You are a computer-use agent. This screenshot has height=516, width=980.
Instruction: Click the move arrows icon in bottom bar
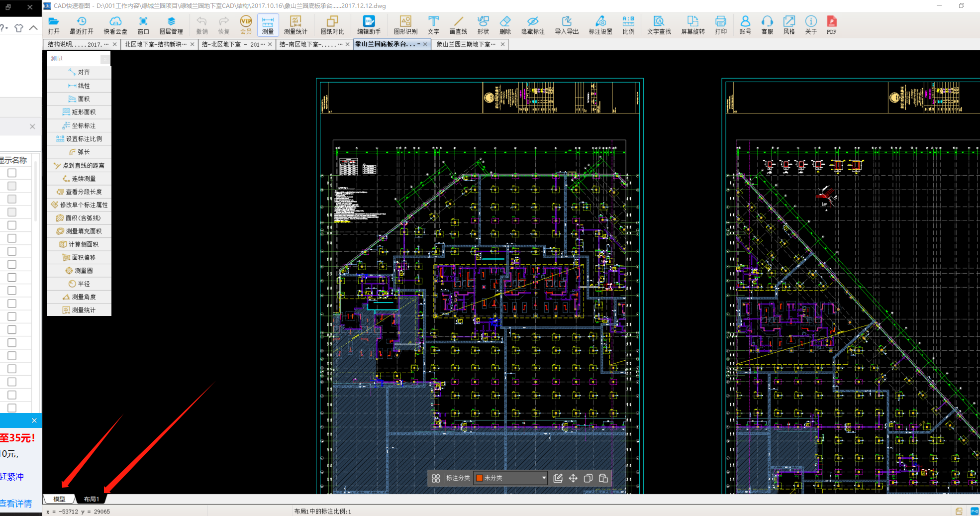pos(573,478)
